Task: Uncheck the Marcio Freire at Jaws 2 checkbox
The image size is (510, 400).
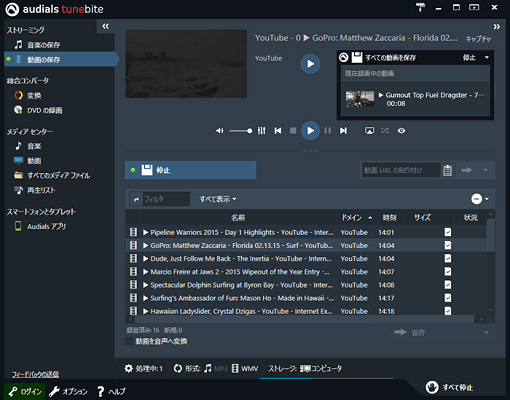Action: (448, 272)
